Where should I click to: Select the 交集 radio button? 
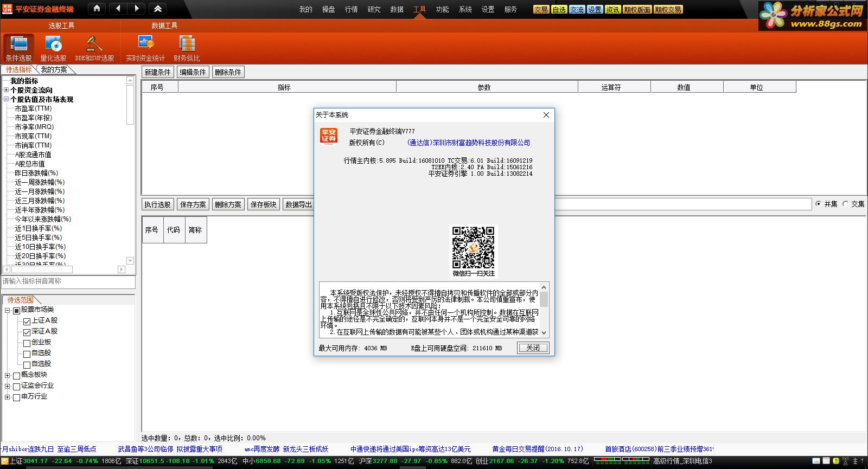(845, 204)
